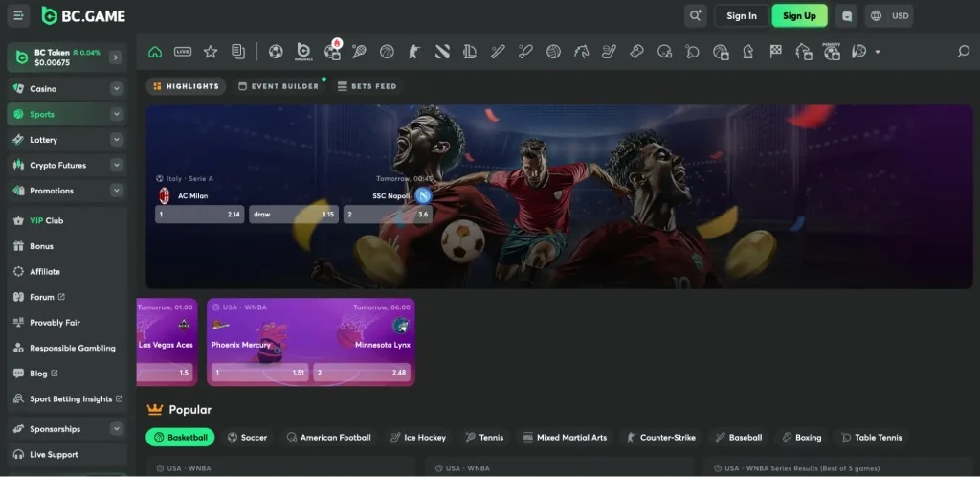Select the soccer ball sport icon
980x477 pixels.
[276, 52]
